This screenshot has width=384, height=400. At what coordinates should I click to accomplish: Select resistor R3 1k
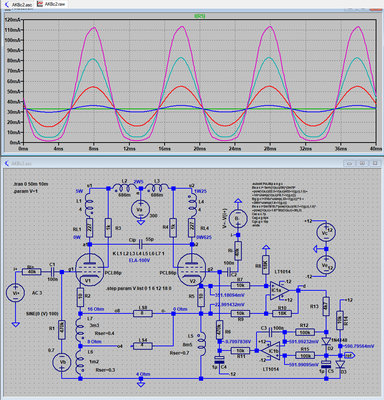(x=108, y=228)
